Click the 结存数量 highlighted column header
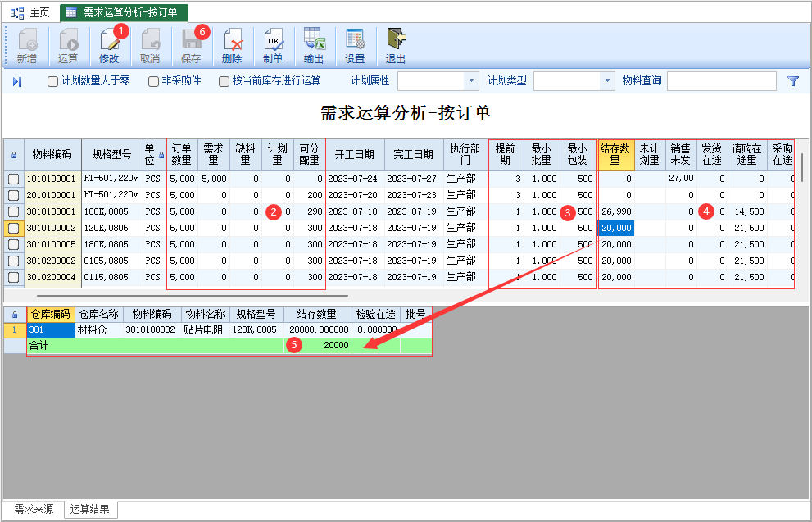 pos(615,155)
